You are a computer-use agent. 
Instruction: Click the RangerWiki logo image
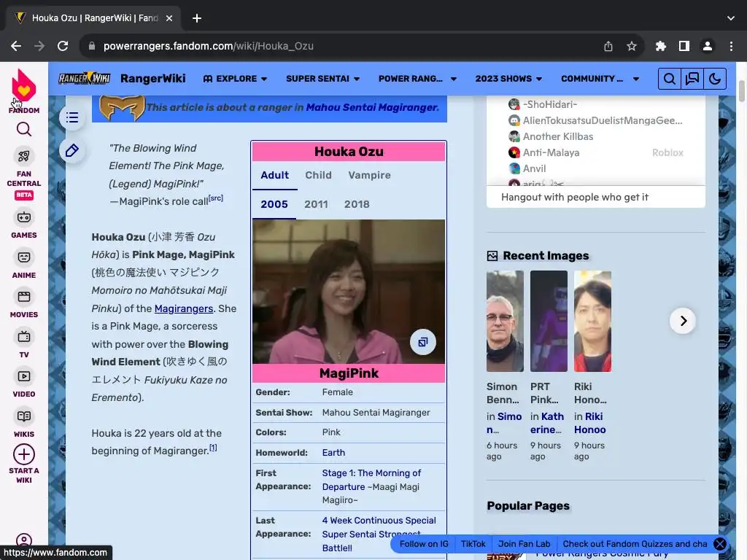84,79
